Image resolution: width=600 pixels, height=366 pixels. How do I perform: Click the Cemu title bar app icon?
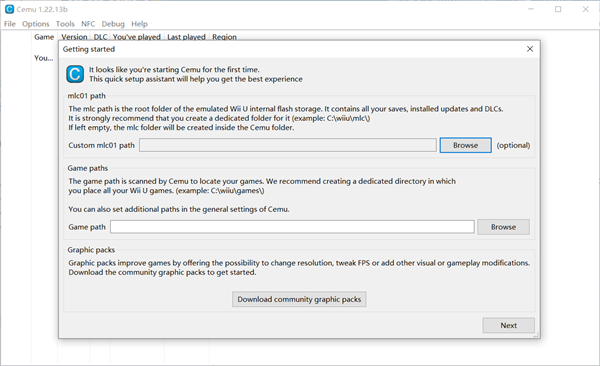pos(9,9)
